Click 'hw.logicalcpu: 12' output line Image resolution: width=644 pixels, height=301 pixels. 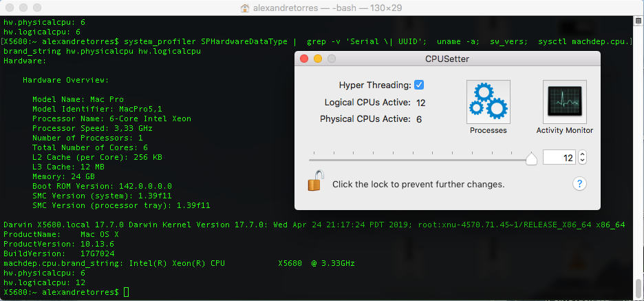(x=44, y=282)
